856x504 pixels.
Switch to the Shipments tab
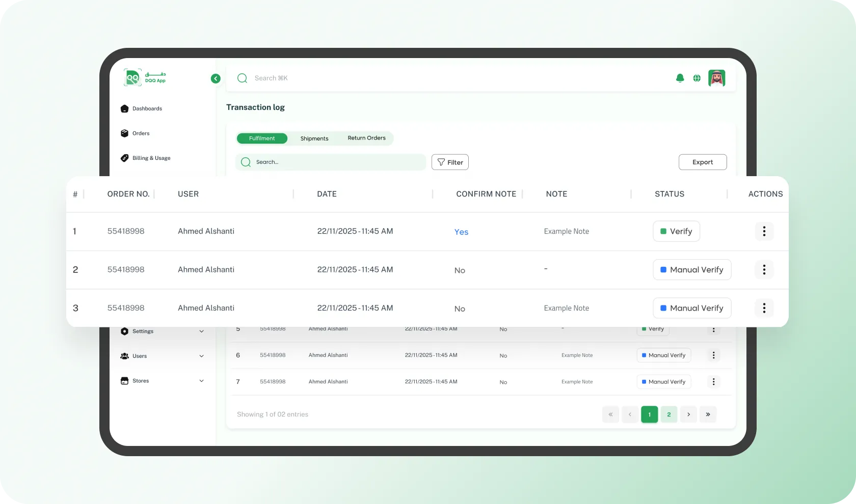(x=314, y=138)
